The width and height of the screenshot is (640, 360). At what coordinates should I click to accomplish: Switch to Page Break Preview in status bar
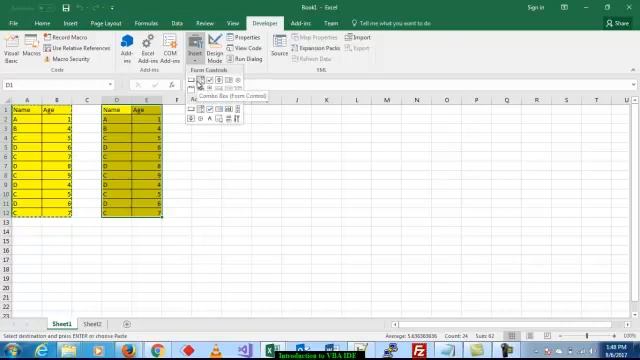click(x=547, y=336)
